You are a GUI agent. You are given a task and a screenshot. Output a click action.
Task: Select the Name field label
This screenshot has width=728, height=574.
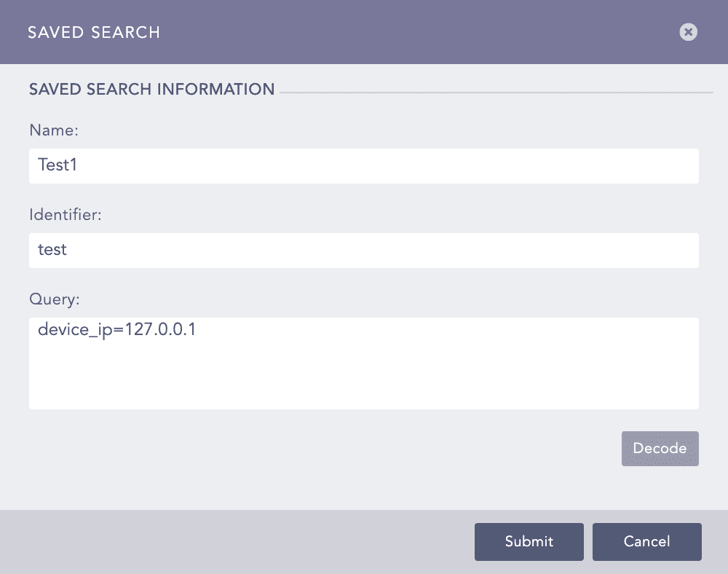pyautogui.click(x=54, y=130)
